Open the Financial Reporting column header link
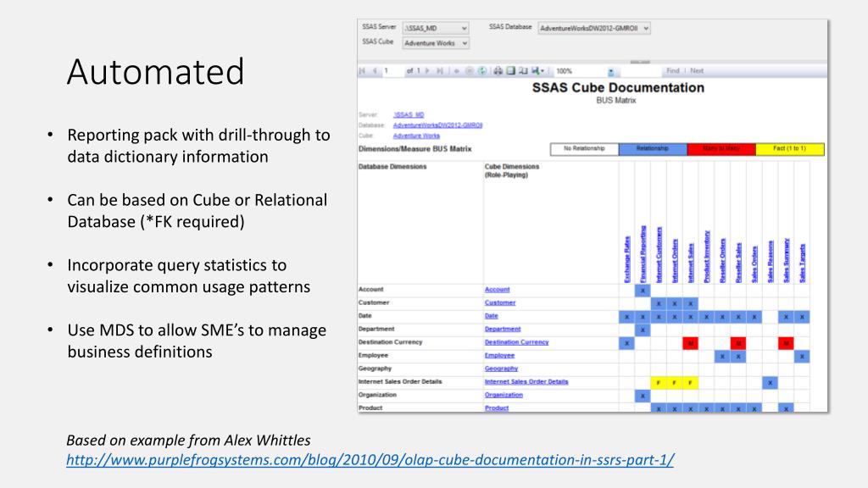Image resolution: width=868 pixels, height=488 pixels. point(643,254)
